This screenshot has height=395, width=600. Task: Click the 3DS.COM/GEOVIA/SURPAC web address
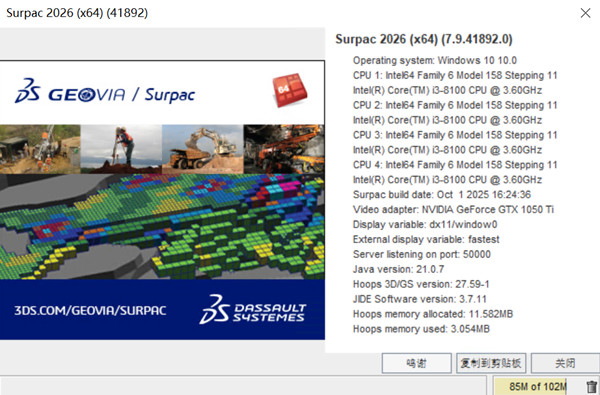click(x=90, y=310)
